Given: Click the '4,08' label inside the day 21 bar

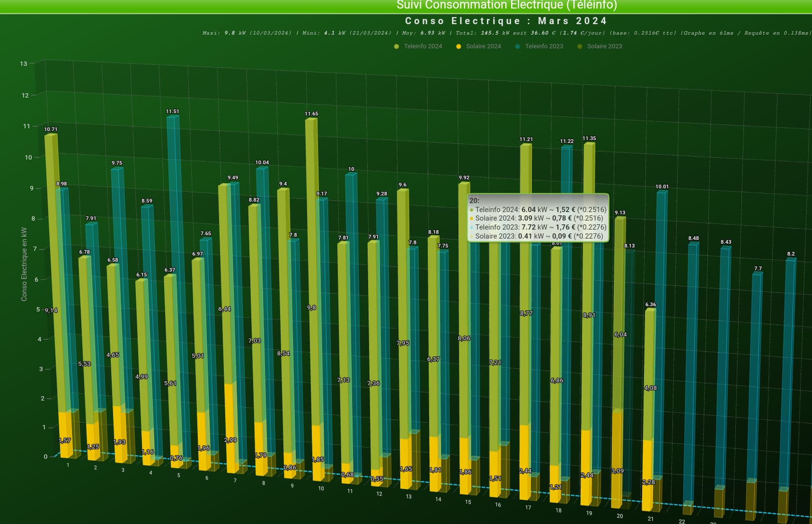Looking at the screenshot, I should click(651, 388).
